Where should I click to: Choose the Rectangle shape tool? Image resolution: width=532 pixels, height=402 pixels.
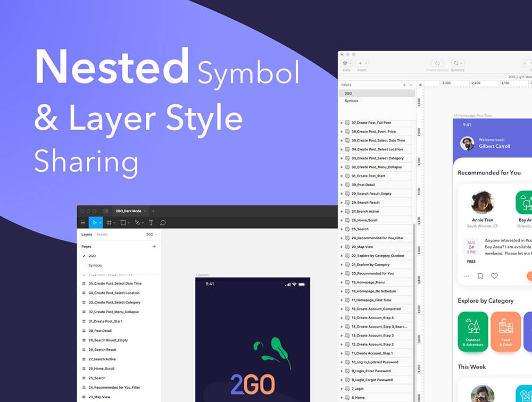tap(123, 223)
